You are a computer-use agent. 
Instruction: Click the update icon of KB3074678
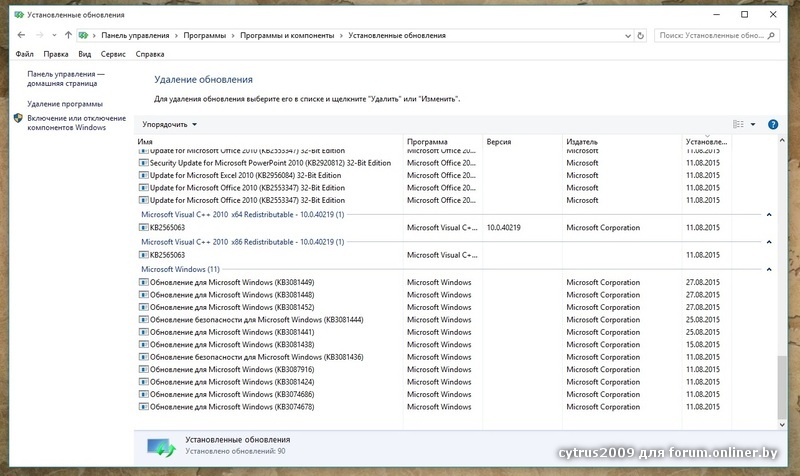click(143, 407)
